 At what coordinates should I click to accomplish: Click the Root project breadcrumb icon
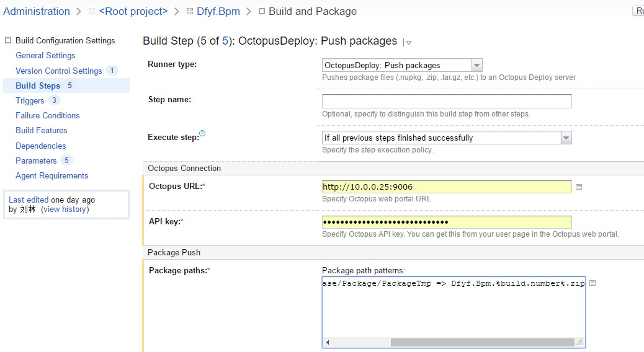[92, 12]
